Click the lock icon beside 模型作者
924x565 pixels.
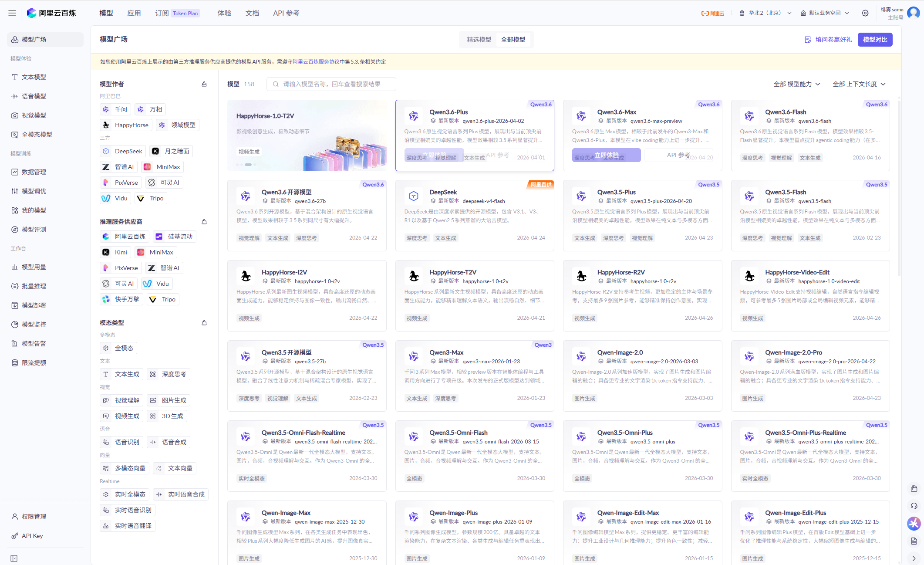point(204,84)
